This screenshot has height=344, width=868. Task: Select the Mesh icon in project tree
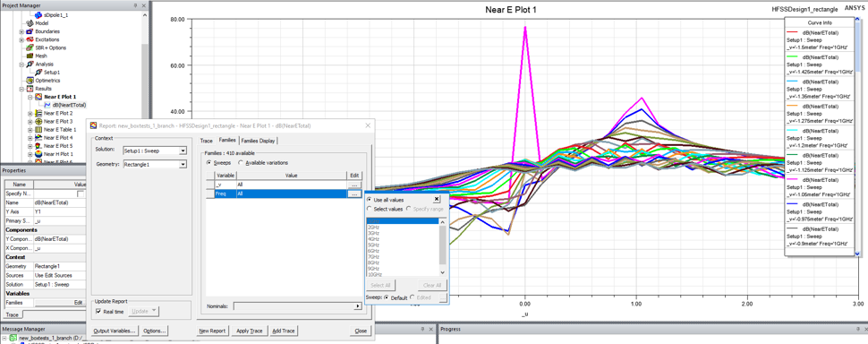[30, 56]
